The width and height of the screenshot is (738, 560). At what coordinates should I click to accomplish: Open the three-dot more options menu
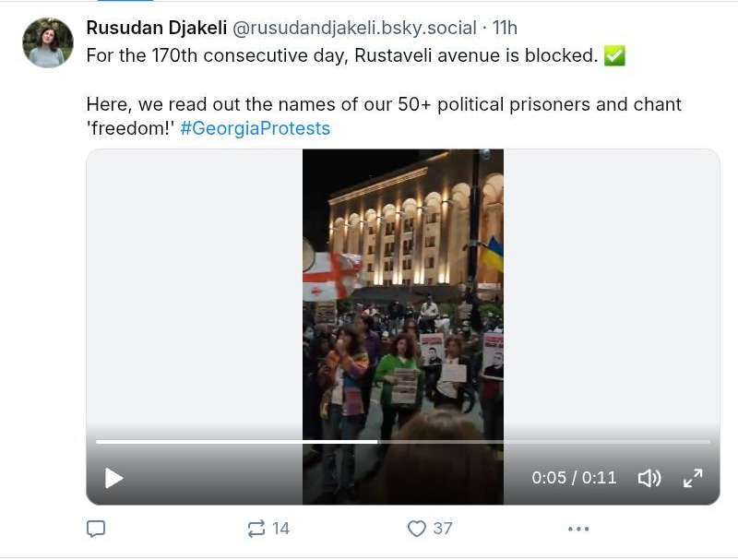pyautogui.click(x=578, y=529)
